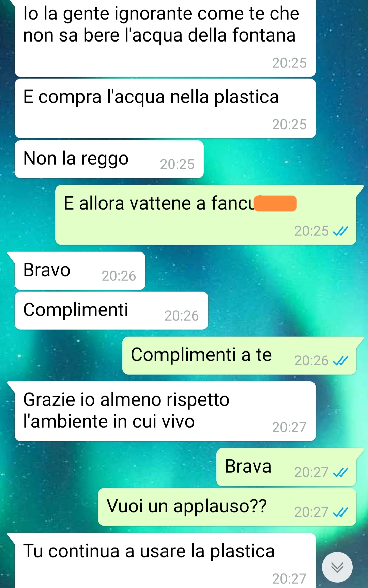This screenshot has height=588, width=368.
Task: Tap 20:27 timestamp of 'Grazie io almeno' message
Action: (x=289, y=427)
